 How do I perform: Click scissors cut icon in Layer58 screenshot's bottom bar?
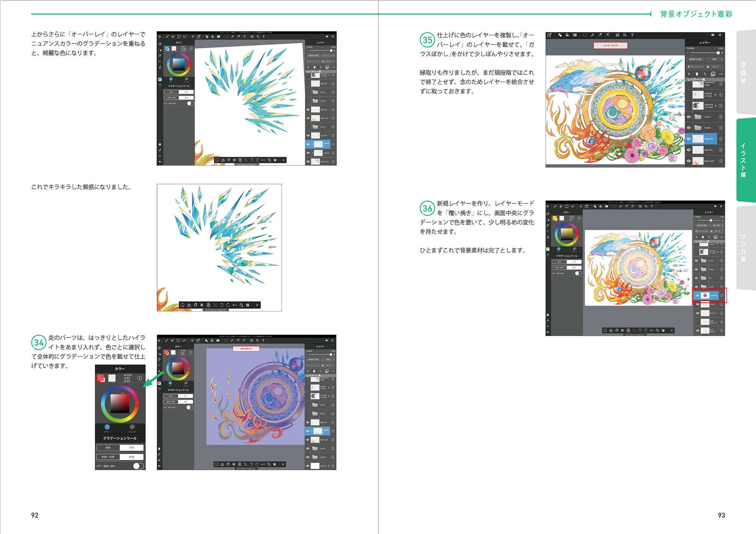[623, 331]
